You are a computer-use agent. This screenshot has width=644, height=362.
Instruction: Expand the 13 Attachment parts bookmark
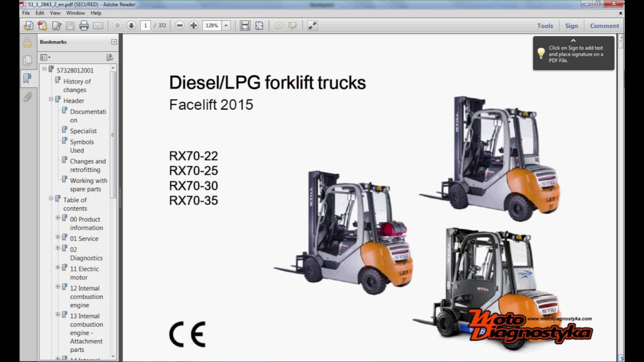[58, 315]
